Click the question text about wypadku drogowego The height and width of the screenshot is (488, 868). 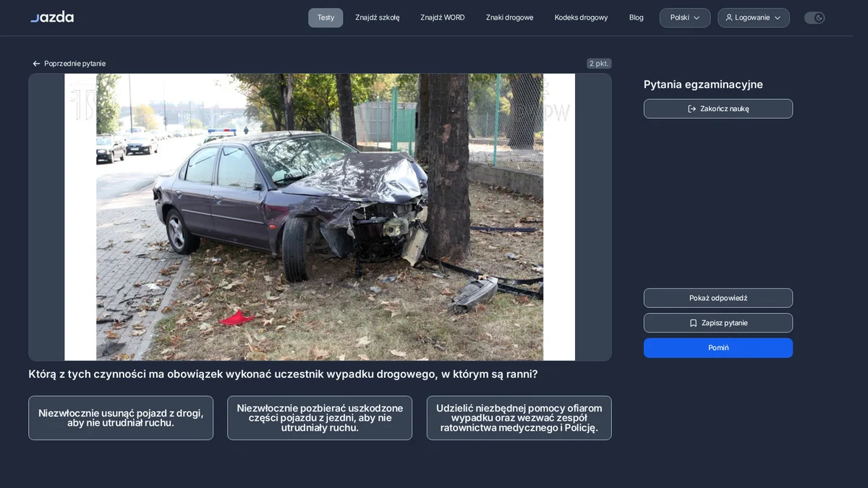pos(283,374)
